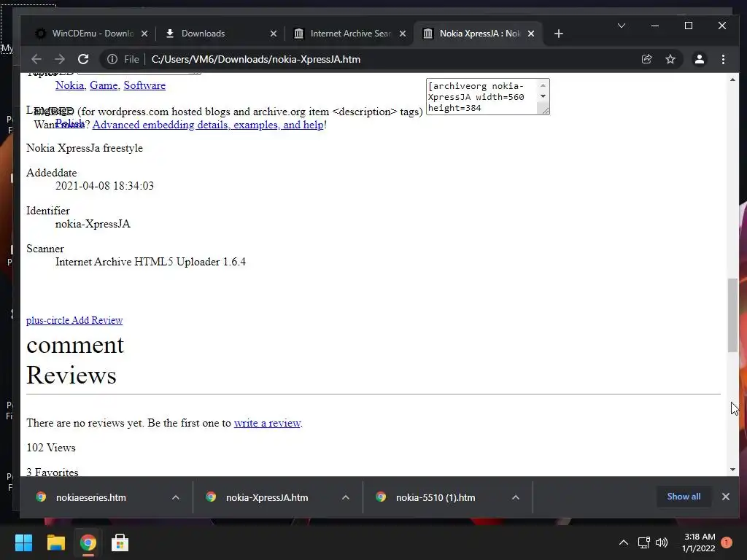Close the Nokia XpressJA tab

point(531,34)
